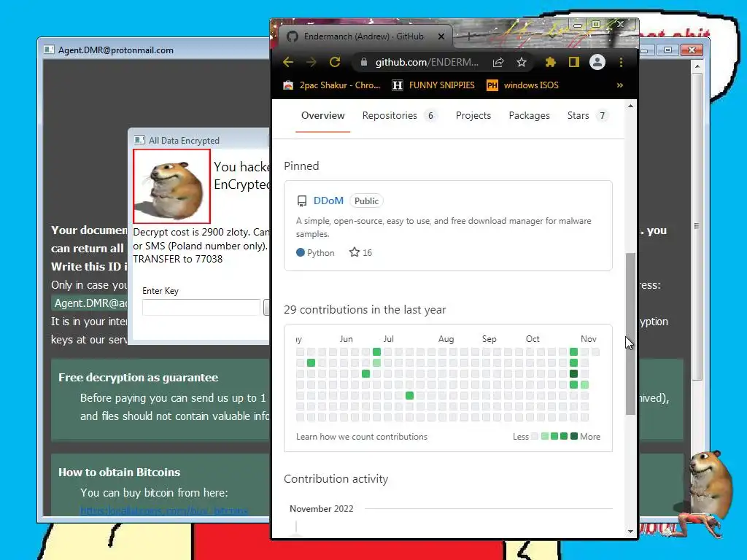
Task: Click the github.com address bar
Action: tap(426, 63)
